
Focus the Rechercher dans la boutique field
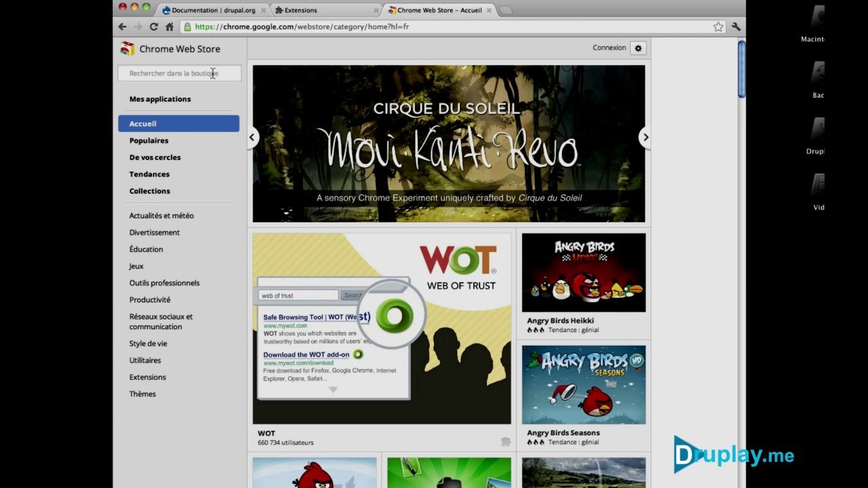[180, 73]
